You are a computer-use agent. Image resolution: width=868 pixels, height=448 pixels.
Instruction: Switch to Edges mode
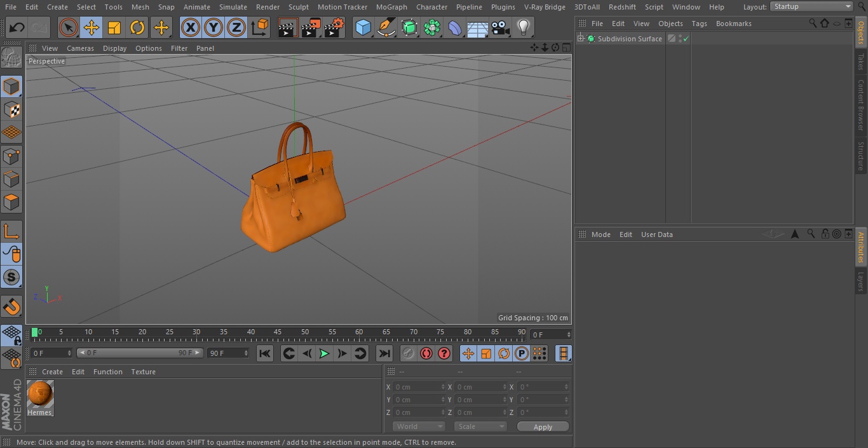click(x=11, y=179)
